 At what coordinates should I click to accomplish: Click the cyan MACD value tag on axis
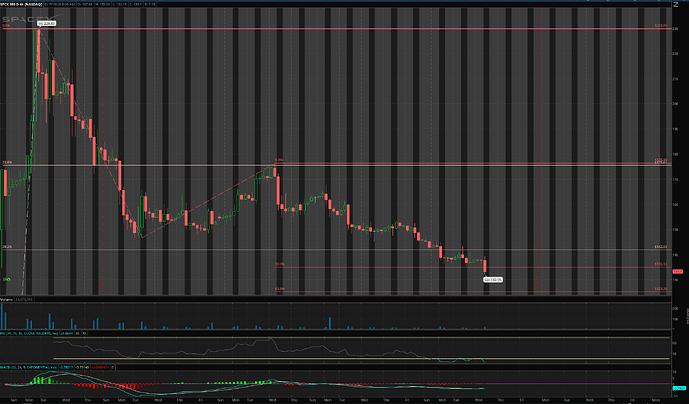coord(679,388)
